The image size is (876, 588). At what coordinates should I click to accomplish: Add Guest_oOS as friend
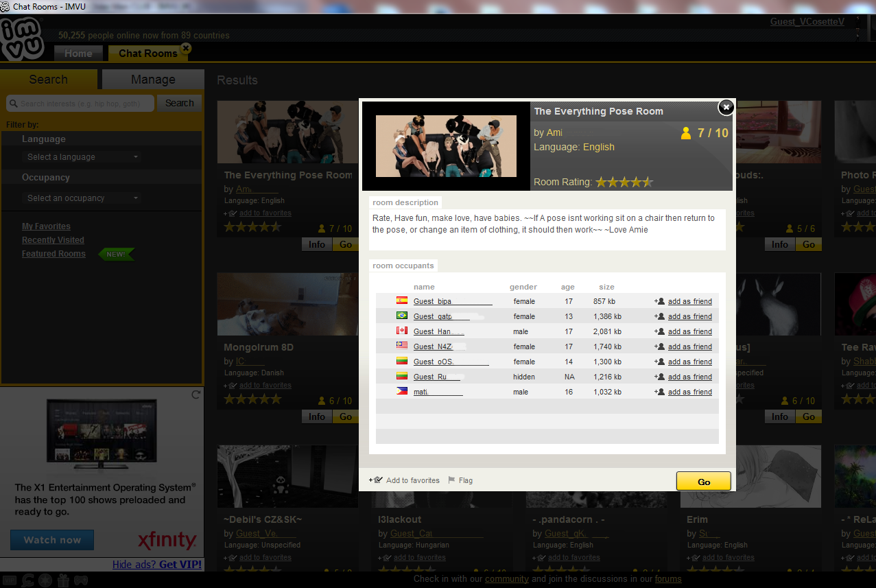[690, 362]
